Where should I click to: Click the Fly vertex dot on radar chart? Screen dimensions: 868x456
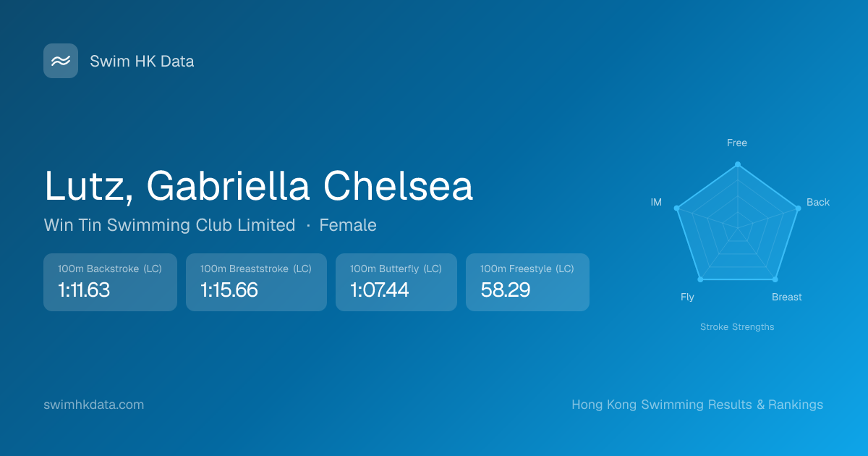click(699, 279)
